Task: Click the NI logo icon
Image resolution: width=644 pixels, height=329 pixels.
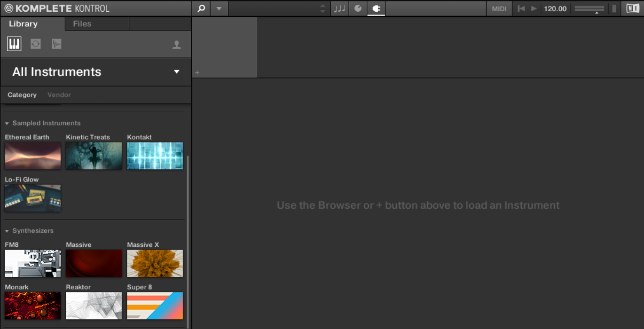Action: coord(633,8)
